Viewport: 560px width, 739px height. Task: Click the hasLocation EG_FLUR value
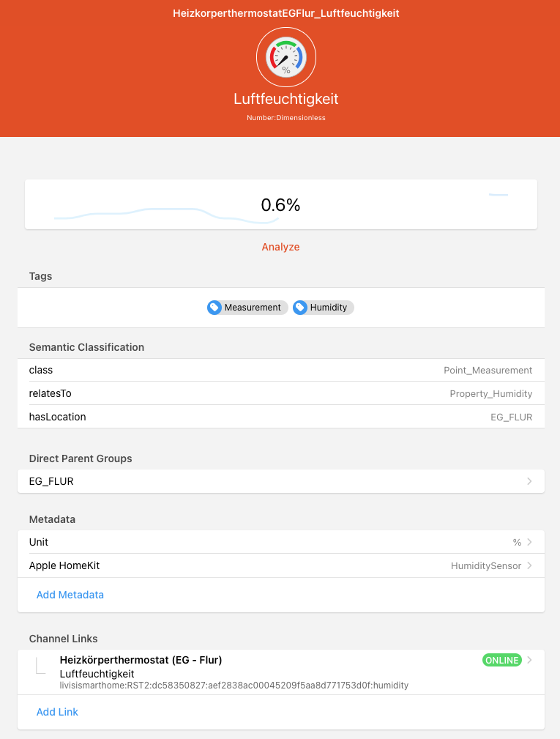(511, 417)
